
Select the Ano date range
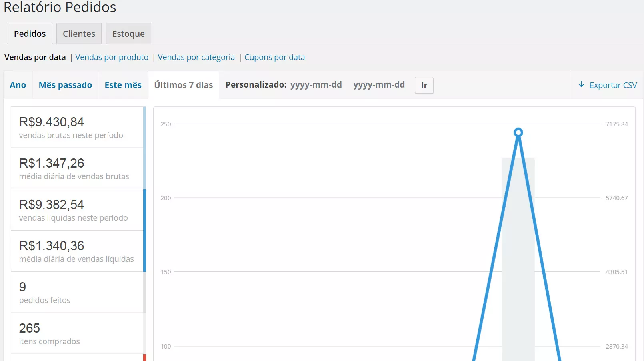18,85
